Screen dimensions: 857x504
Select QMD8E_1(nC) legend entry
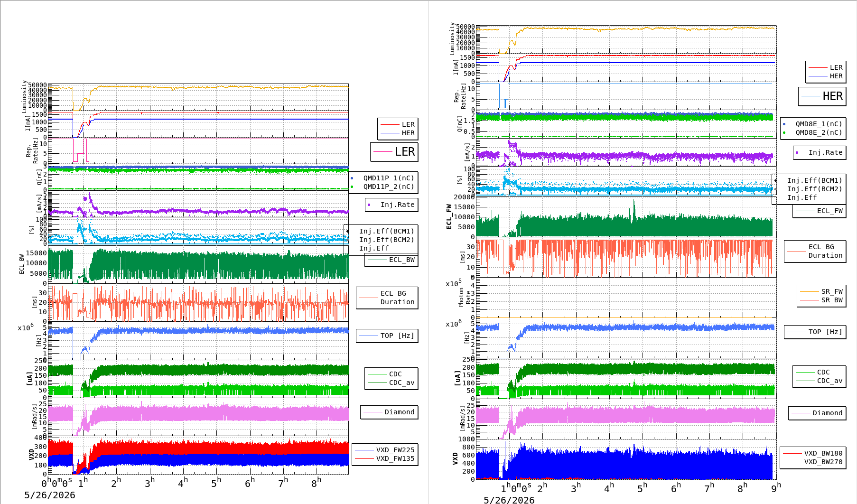819,124
